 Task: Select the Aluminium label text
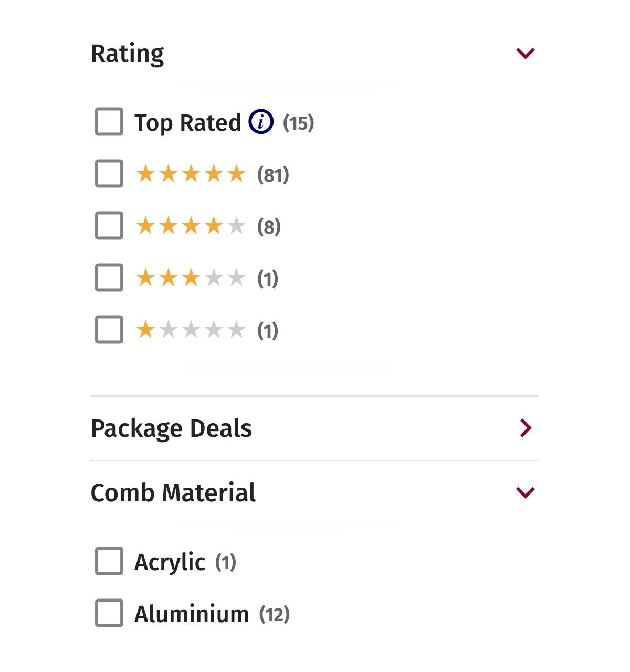192,614
